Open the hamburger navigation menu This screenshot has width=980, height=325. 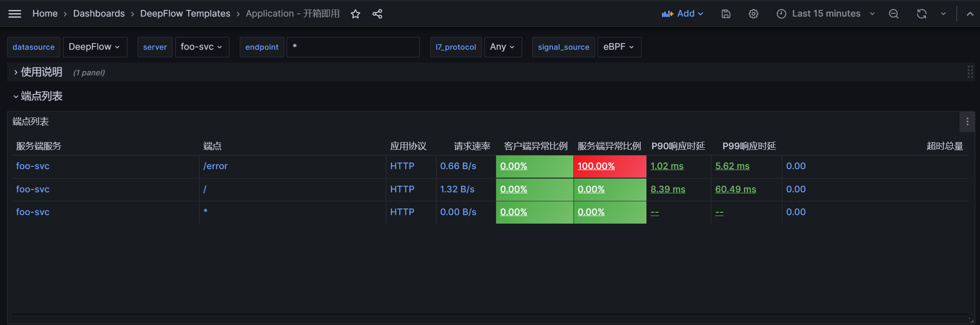click(x=15, y=14)
